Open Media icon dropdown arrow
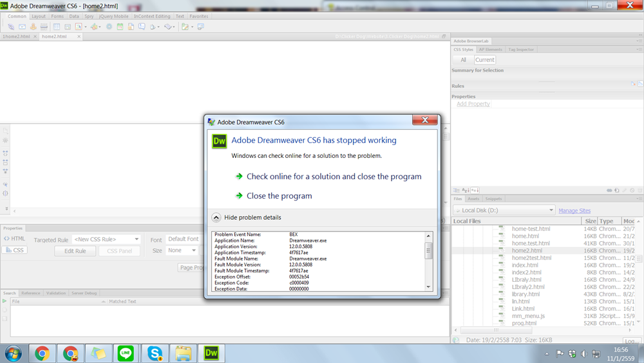This screenshot has height=363, width=644. [100, 27]
